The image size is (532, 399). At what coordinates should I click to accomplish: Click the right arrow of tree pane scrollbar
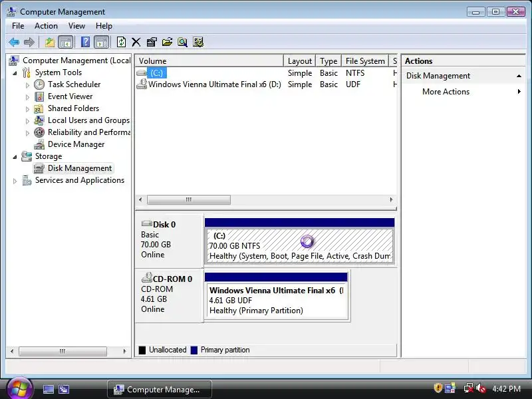click(x=124, y=351)
